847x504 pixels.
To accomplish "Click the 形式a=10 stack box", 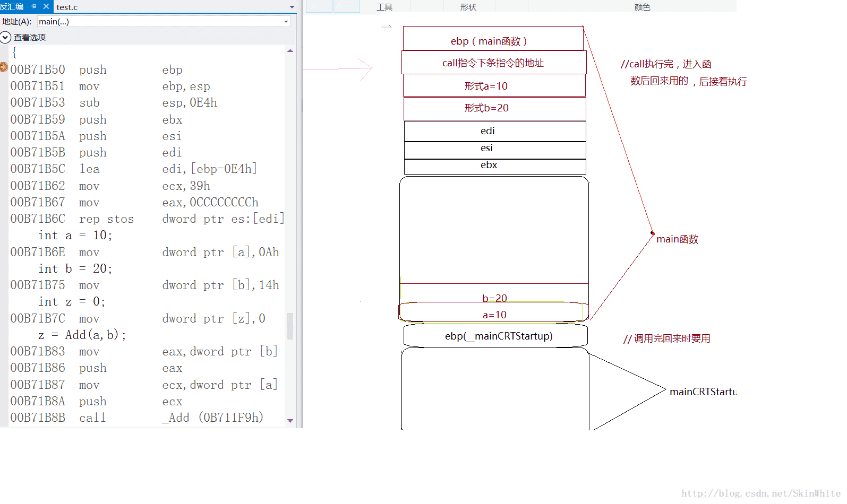I will click(x=494, y=85).
